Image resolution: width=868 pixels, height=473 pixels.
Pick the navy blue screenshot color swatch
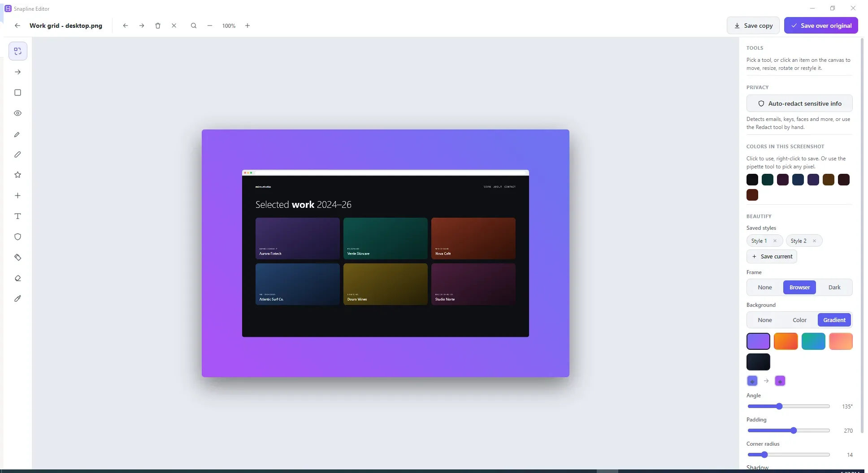tap(798, 180)
